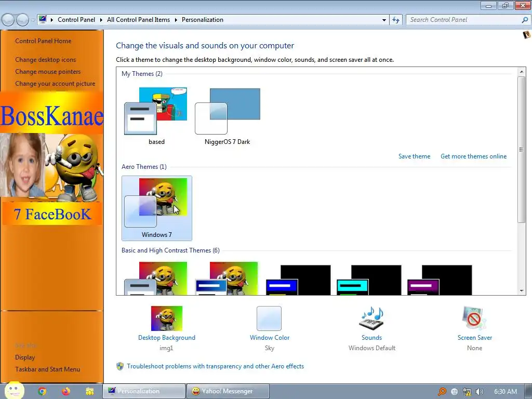Click 'None' under Screen Saver
The image size is (532, 399).
click(x=474, y=348)
